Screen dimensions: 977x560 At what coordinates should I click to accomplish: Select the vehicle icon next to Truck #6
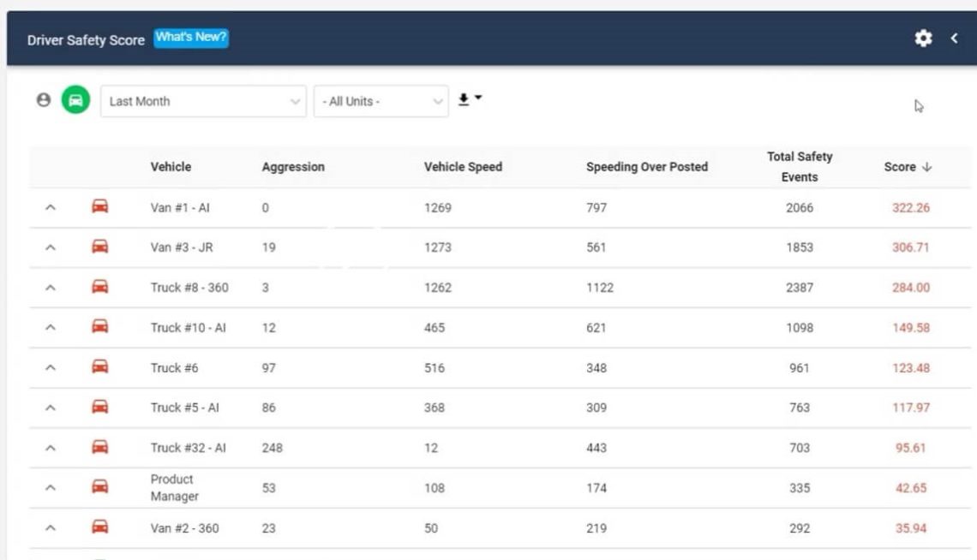point(99,366)
